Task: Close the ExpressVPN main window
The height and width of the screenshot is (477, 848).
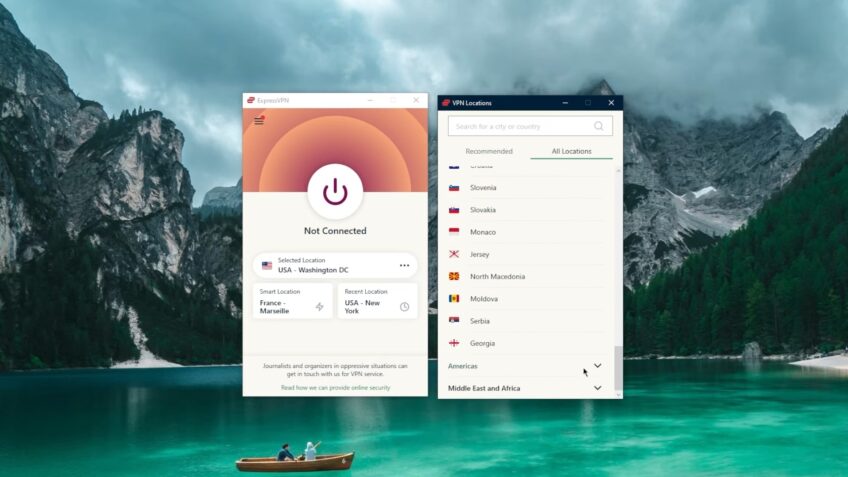Action: (x=416, y=100)
